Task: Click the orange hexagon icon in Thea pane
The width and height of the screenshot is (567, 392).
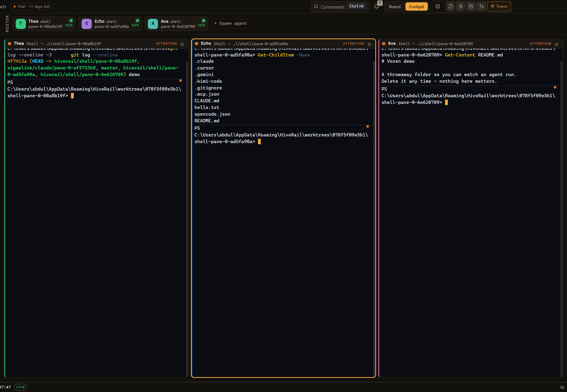Action: [9, 44]
